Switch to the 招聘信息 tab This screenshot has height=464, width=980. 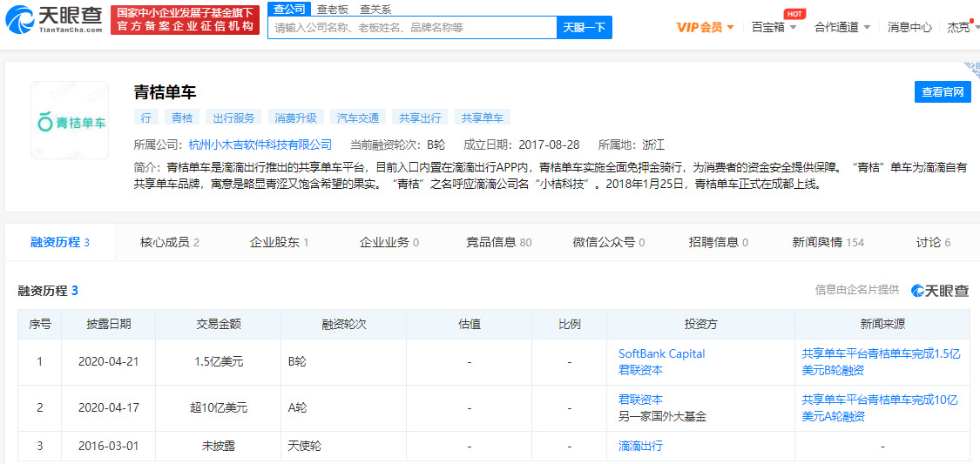tap(718, 242)
